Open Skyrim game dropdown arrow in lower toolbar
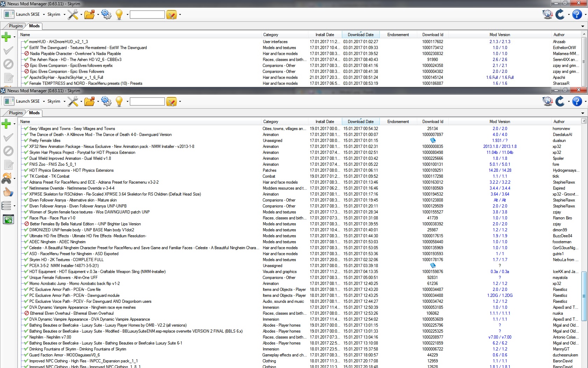This screenshot has height=368, width=588. click(64, 102)
